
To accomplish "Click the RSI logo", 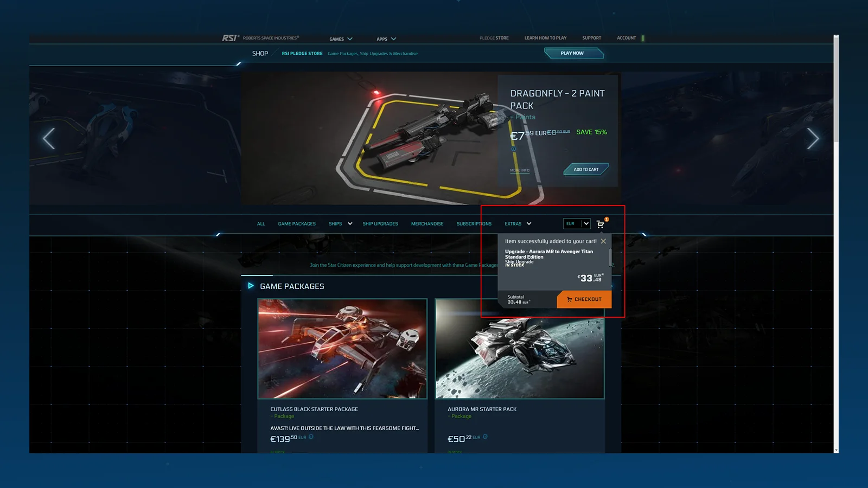I will click(230, 38).
